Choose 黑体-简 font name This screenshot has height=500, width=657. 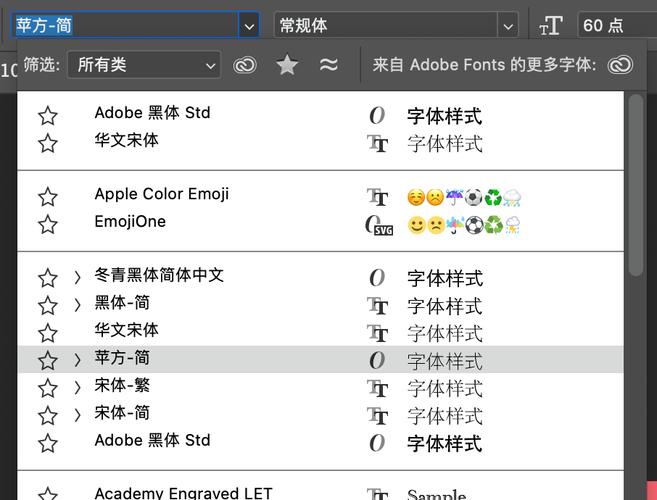tap(122, 303)
